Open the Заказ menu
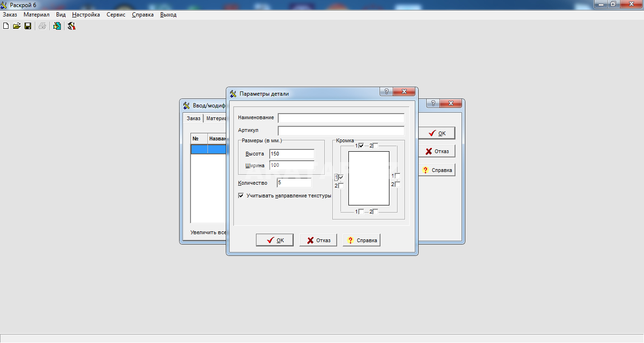This screenshot has width=644, height=343. 10,15
